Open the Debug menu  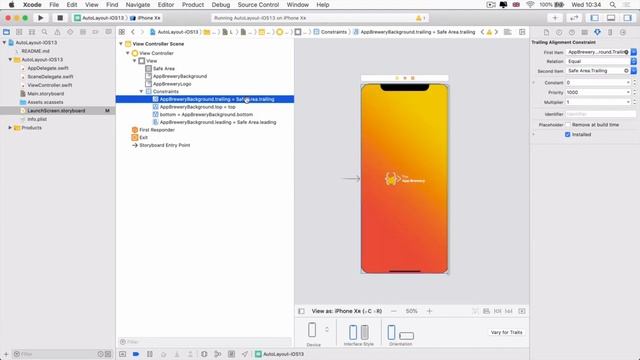click(221, 4)
